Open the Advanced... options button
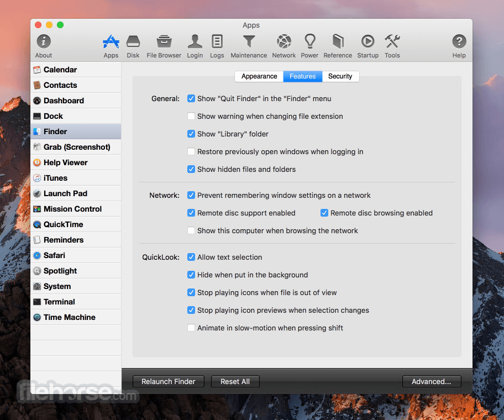Image resolution: width=504 pixels, height=420 pixels. (432, 381)
